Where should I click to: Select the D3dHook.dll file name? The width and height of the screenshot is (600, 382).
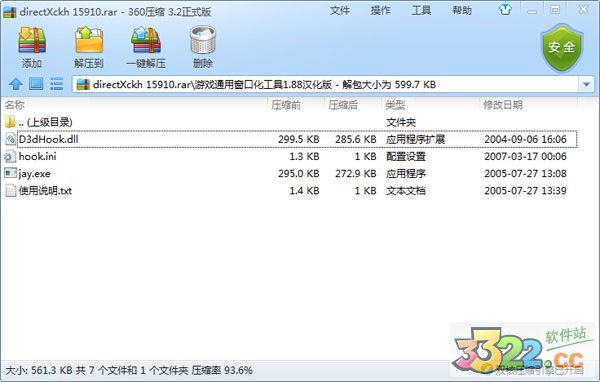click(49, 139)
